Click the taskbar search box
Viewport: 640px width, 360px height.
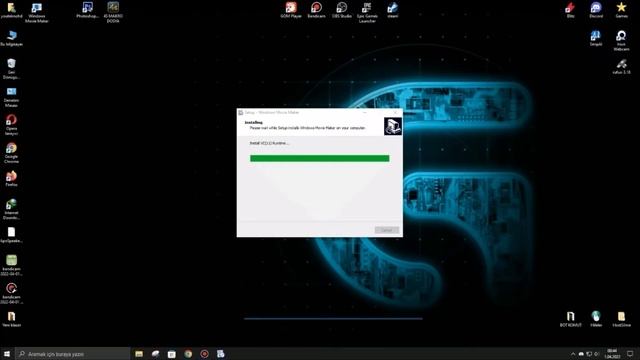pos(73,353)
